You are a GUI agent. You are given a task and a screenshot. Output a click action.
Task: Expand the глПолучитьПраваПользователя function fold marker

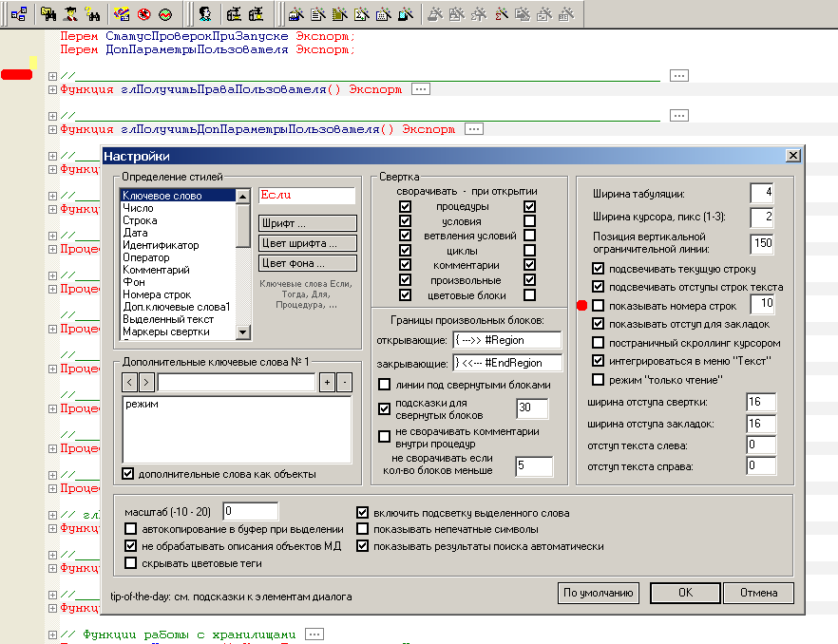tap(52, 89)
